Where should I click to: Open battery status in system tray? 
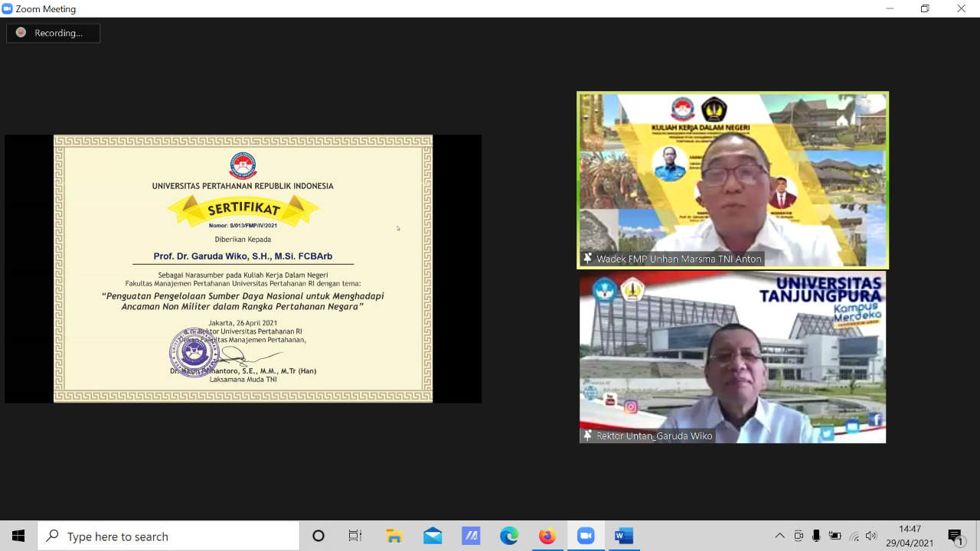835,536
